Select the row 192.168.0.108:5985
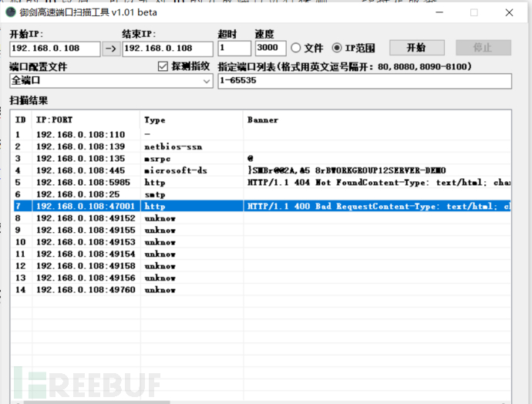Viewport: 532px width, 404px height. [x=262, y=182]
